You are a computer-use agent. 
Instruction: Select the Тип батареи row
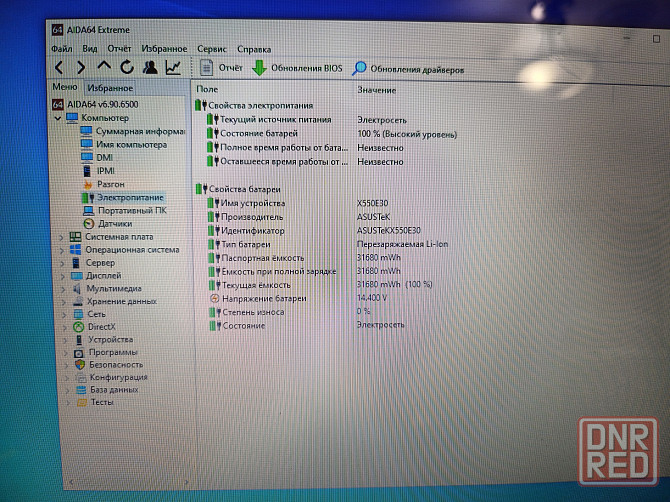tap(328, 244)
